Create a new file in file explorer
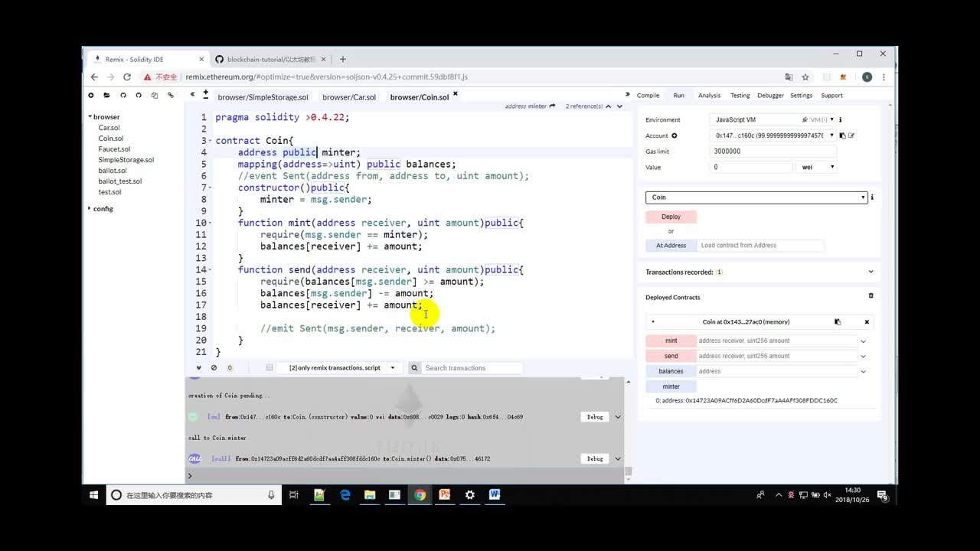This screenshot has width=980, height=551. pyautogui.click(x=90, y=96)
